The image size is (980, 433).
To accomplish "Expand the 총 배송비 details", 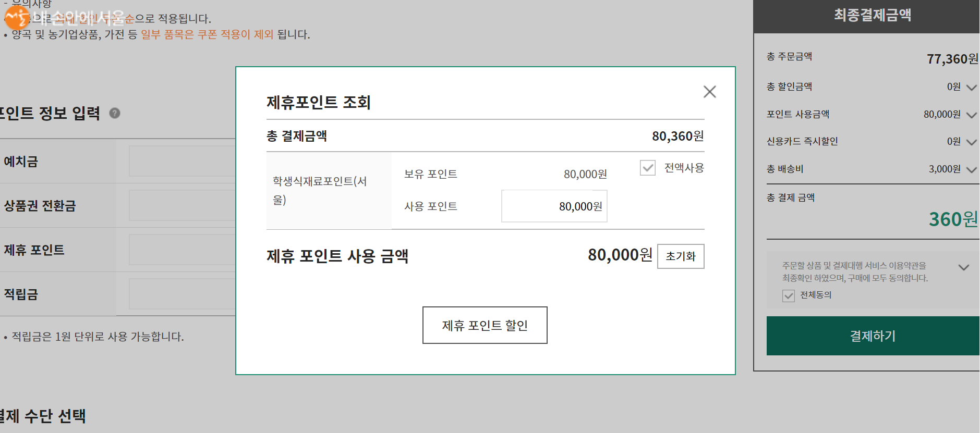I will [x=971, y=170].
